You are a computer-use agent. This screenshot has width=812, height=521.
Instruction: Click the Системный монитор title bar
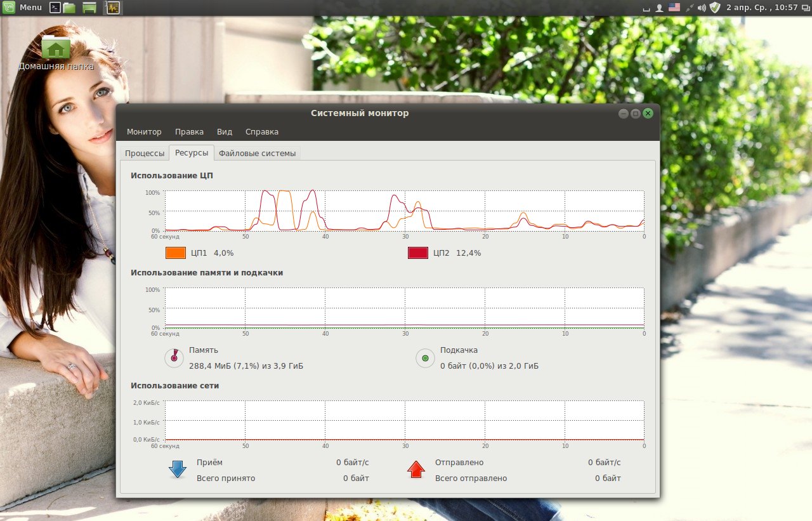point(360,113)
